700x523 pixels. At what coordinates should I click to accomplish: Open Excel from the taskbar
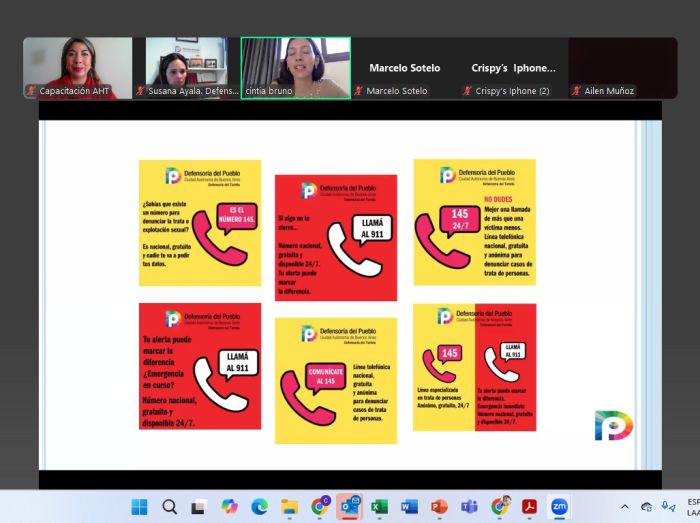click(379, 506)
